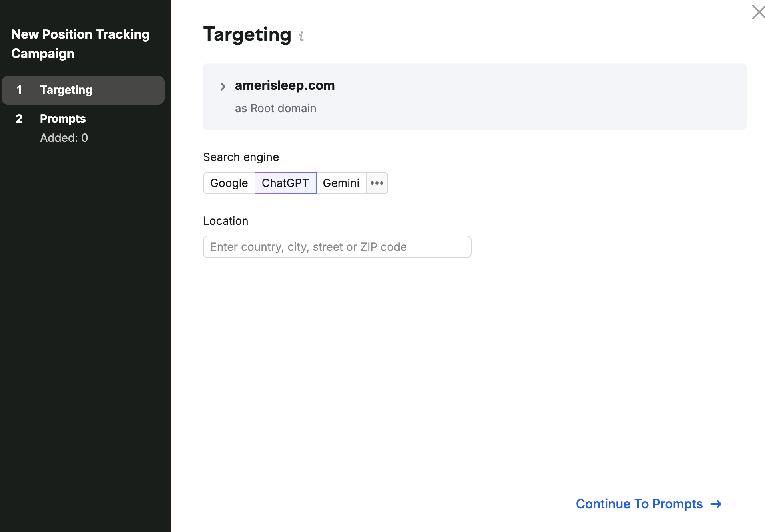The image size is (765, 532).
Task: Click the 'Location' label above input
Action: 226,221
